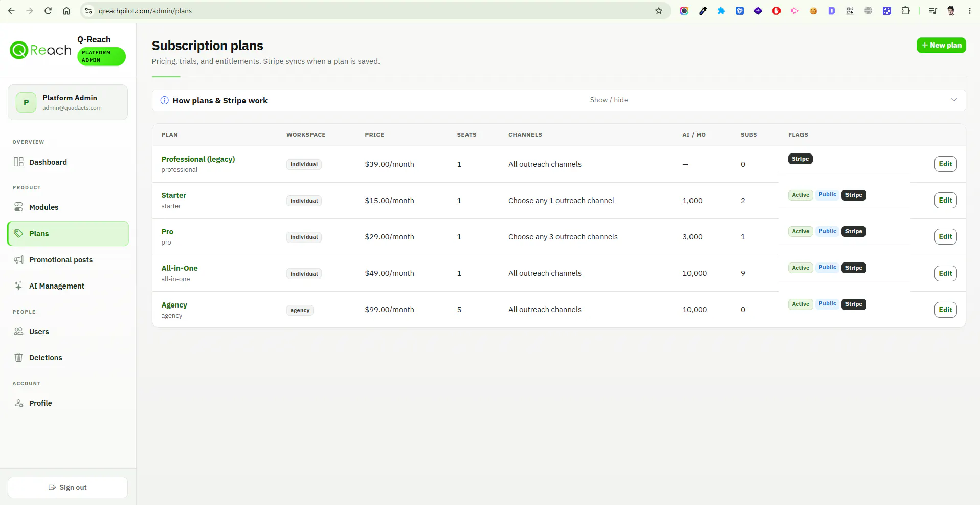Bookmark this page with the star icon

click(x=659, y=11)
